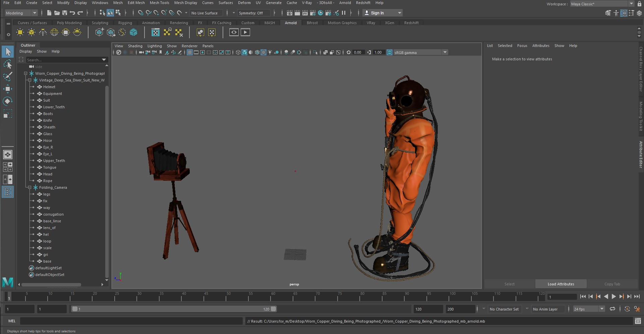
Task: Collapse Worn_Copper_Diving_Being_Photograph root node
Action: pos(26,73)
